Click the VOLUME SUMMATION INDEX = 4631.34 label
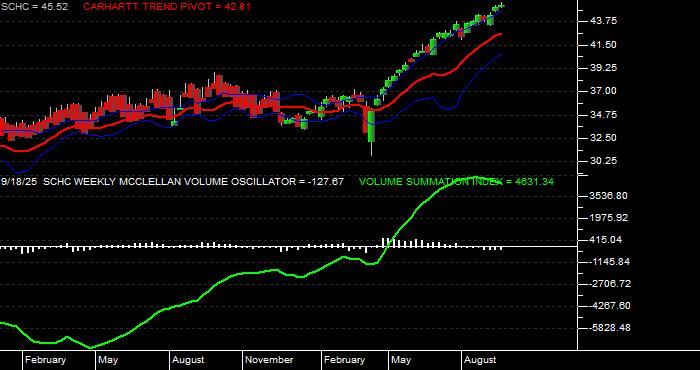The height and width of the screenshot is (370, 700). [456, 182]
